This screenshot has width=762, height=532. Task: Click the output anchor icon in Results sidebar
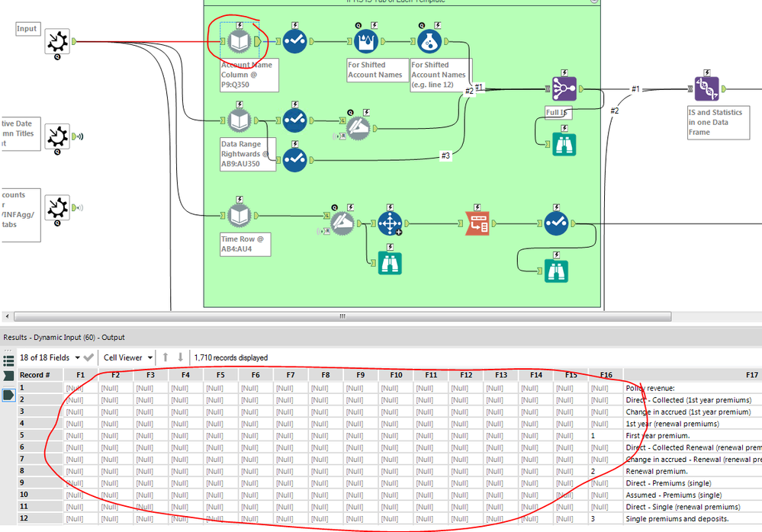click(x=8, y=395)
